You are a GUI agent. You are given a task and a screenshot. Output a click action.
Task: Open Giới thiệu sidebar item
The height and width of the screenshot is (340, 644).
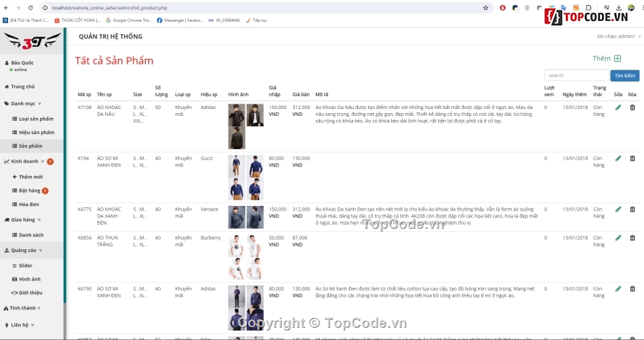tap(27, 293)
